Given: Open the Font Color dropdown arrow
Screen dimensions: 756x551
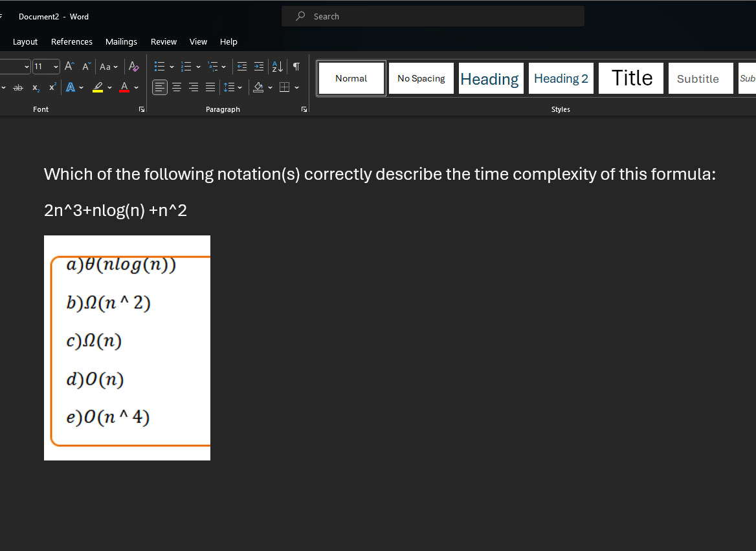Looking at the screenshot, I should [x=136, y=87].
